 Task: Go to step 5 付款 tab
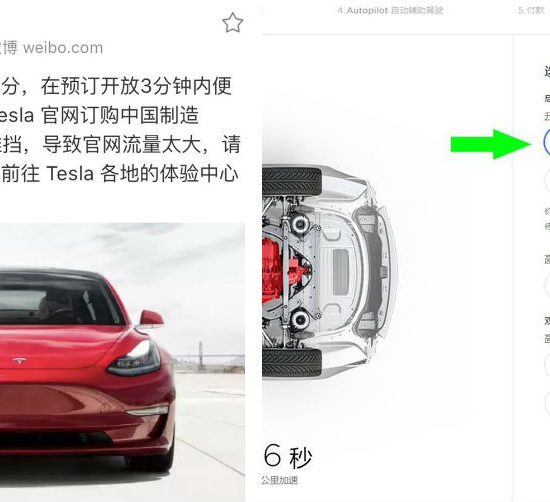[x=532, y=11]
